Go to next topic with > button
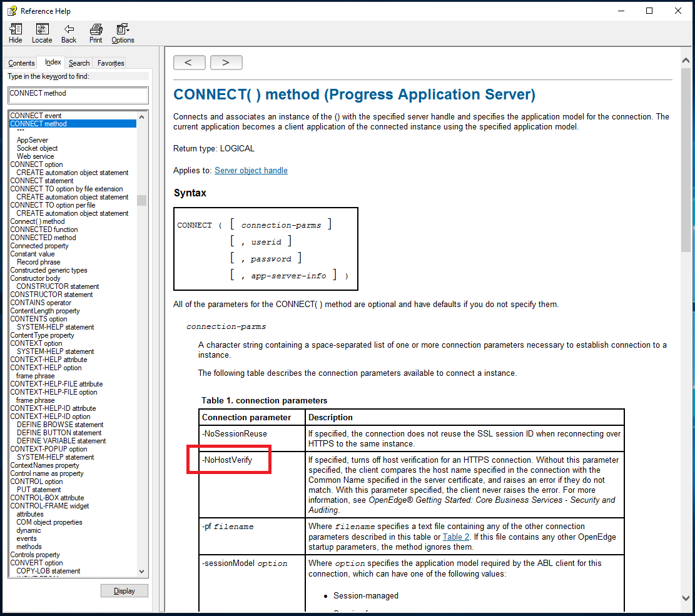Viewport: 695px width, 616px height. (x=226, y=63)
